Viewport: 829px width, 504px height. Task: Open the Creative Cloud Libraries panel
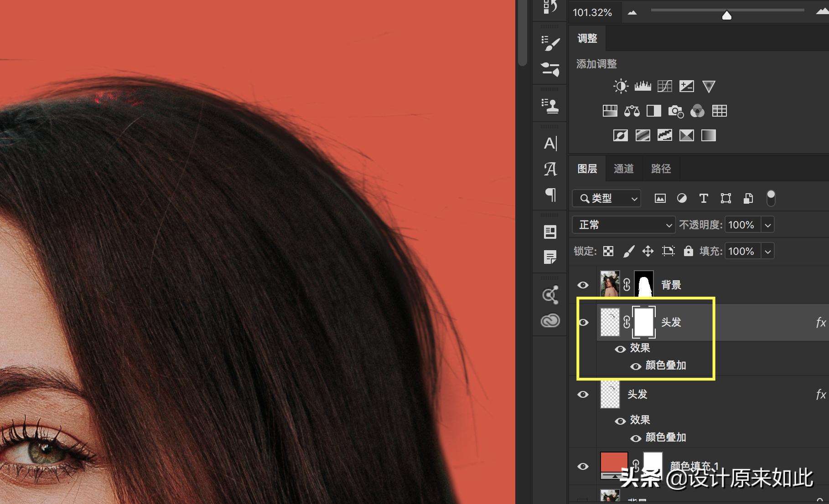pyautogui.click(x=550, y=321)
